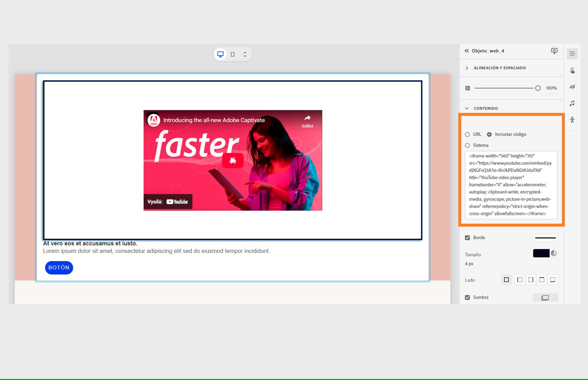Select all-sides border icon

point(506,280)
